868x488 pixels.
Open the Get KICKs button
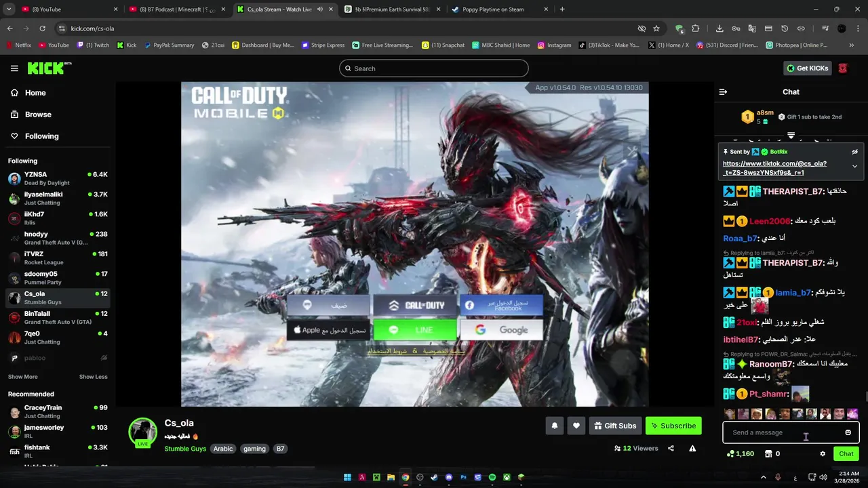[808, 68]
